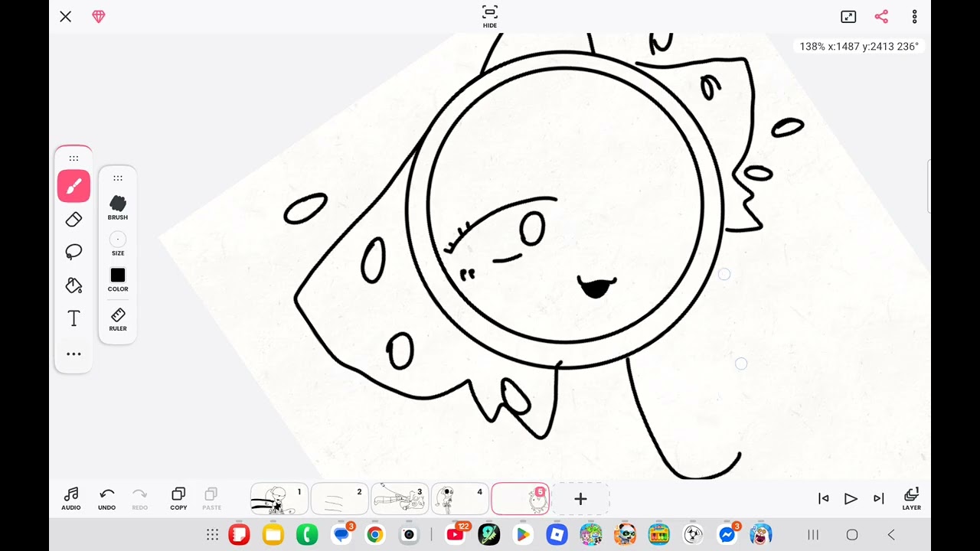Tap the back navigation button
The height and width of the screenshot is (551, 980).
(891, 535)
